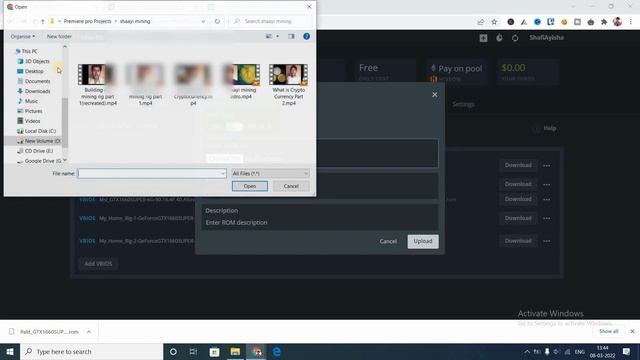Open the All Files type dropdown

coord(270,173)
